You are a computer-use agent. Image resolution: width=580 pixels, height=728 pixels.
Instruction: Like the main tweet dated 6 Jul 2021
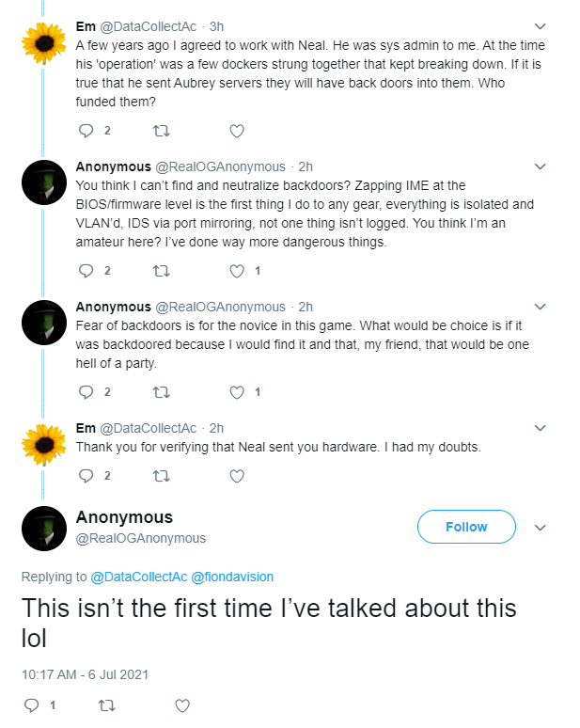183,704
